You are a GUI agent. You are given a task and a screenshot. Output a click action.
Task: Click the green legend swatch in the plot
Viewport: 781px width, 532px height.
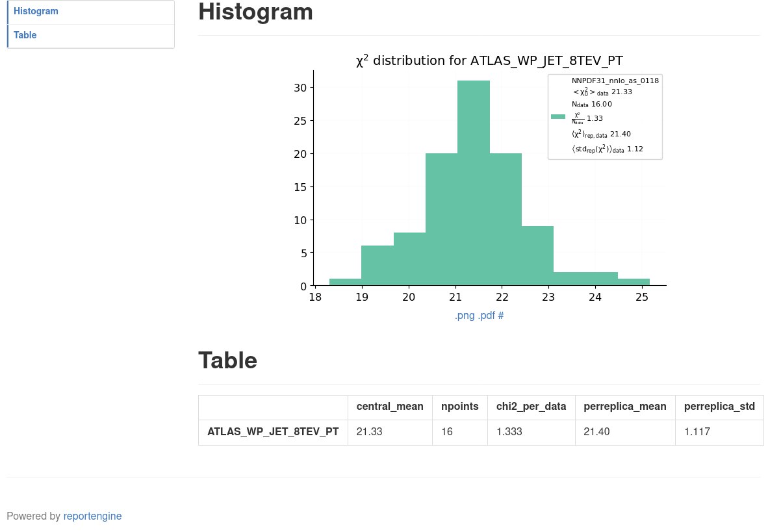558,117
